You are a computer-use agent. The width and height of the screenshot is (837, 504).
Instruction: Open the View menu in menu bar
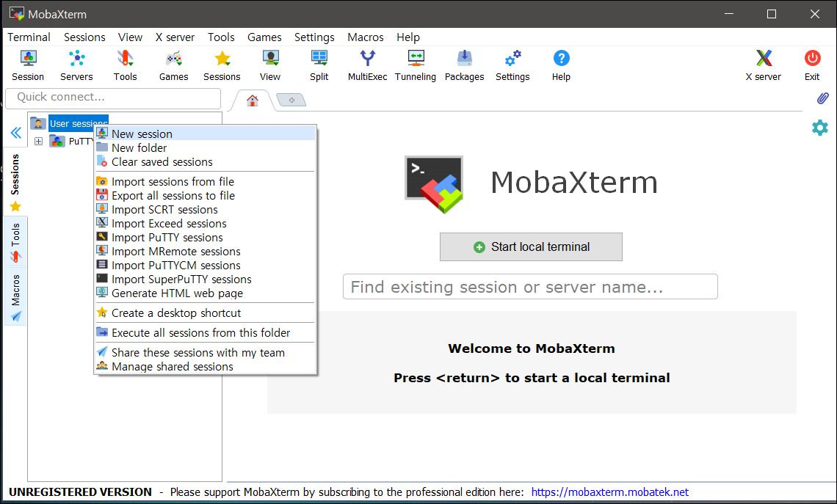130,37
